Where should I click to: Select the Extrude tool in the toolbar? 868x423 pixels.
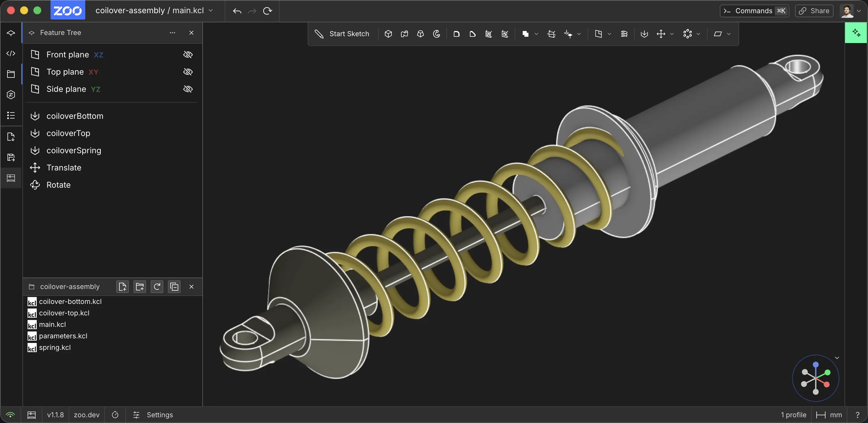[x=388, y=34]
